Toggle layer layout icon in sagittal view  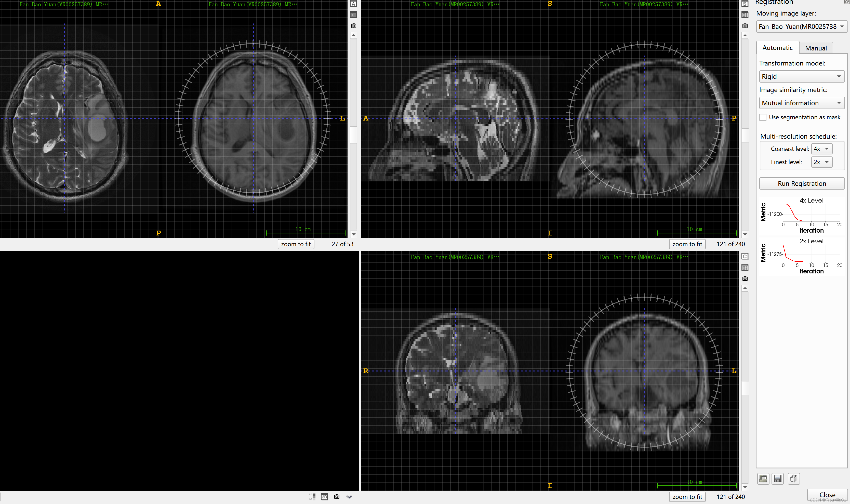point(745,15)
